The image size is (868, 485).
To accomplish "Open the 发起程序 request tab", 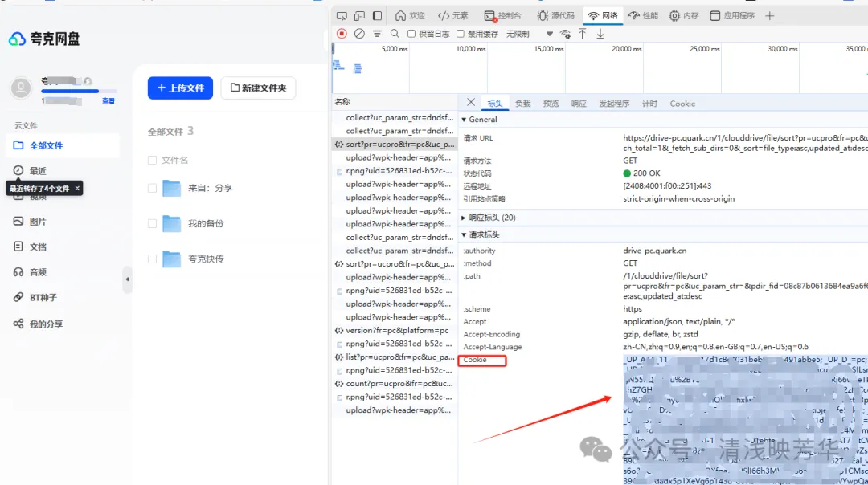I will click(x=614, y=104).
